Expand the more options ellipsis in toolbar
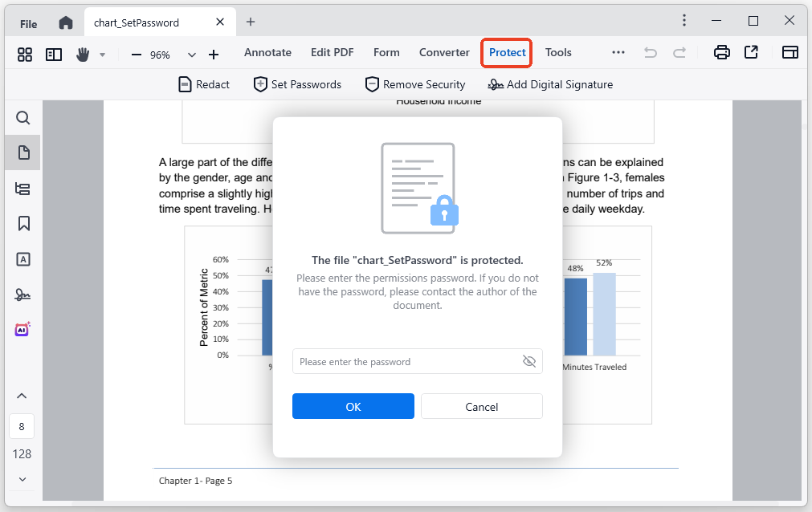 618,53
